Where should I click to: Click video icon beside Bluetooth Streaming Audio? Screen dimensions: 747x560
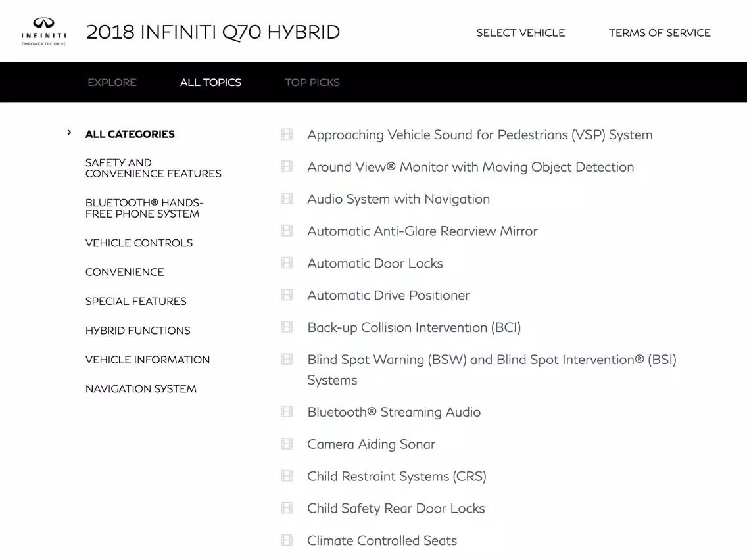point(287,411)
